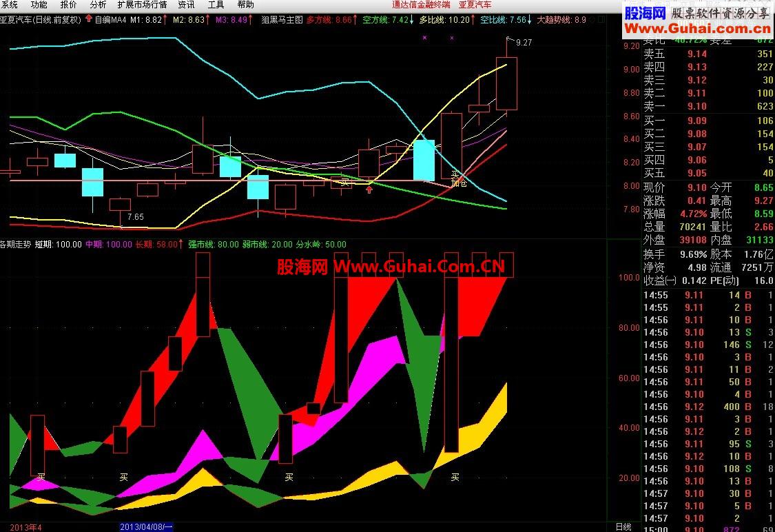
Task: Click the 流通 7251万 value
Action: tap(758, 267)
